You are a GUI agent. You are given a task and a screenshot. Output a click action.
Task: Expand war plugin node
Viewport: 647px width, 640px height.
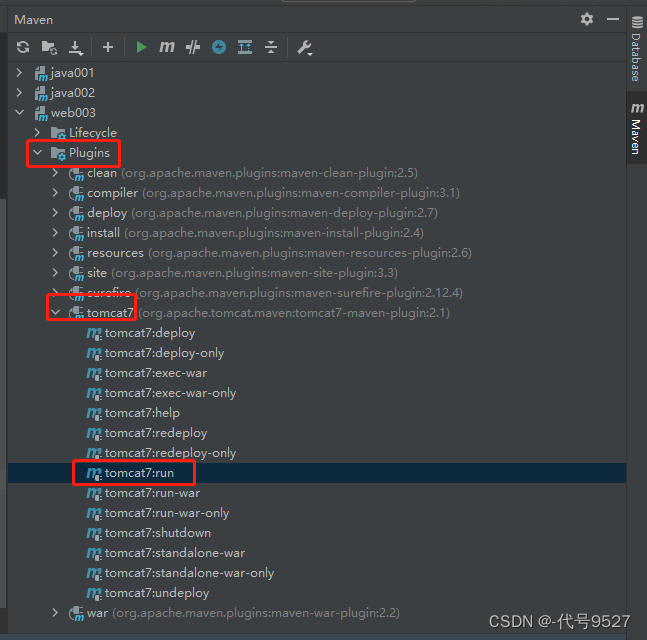coord(55,613)
